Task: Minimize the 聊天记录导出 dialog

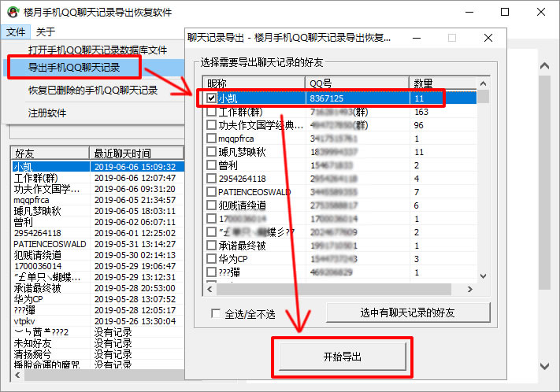Action: coord(417,38)
